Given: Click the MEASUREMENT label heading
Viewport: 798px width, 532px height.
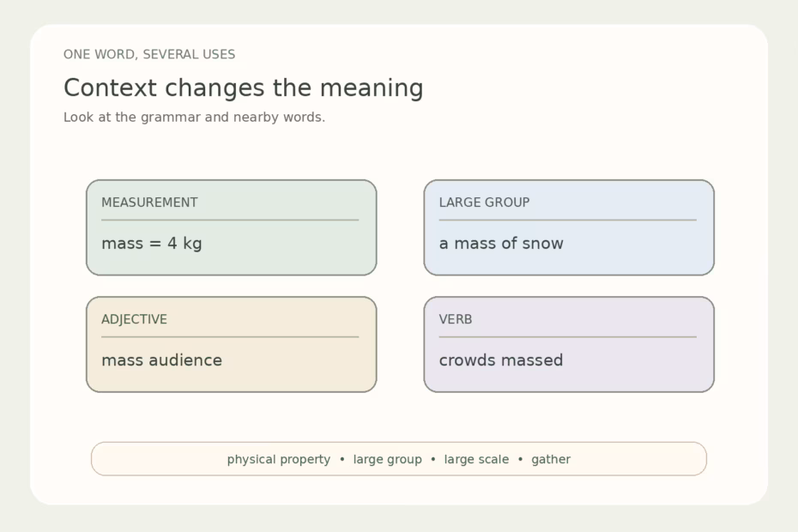Looking at the screenshot, I should pos(149,203).
